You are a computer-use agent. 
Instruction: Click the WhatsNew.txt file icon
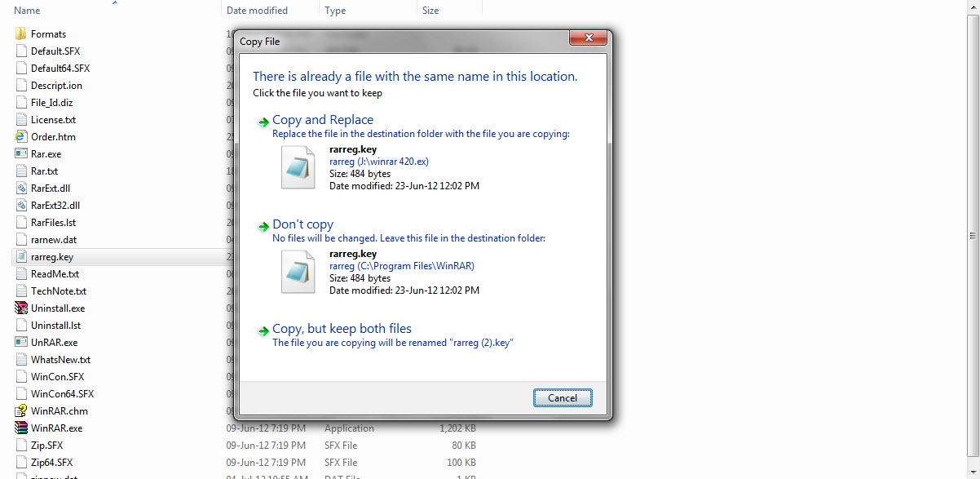21,359
